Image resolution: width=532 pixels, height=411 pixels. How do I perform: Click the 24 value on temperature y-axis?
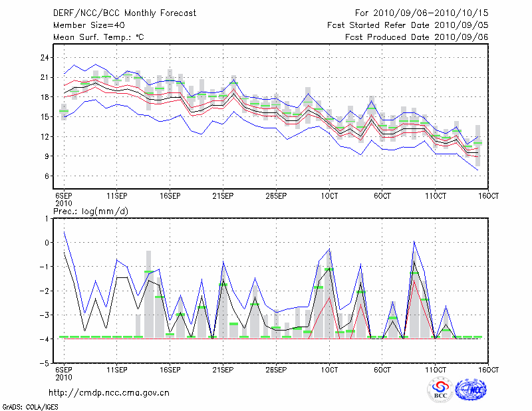(x=45, y=58)
